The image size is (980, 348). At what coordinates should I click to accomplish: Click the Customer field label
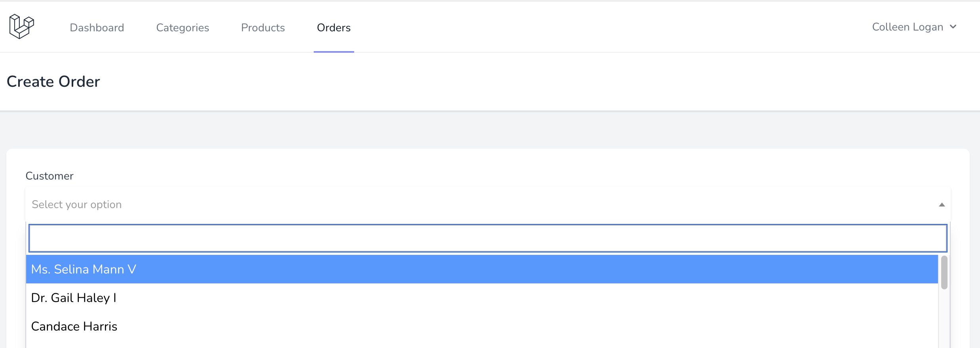point(50,176)
